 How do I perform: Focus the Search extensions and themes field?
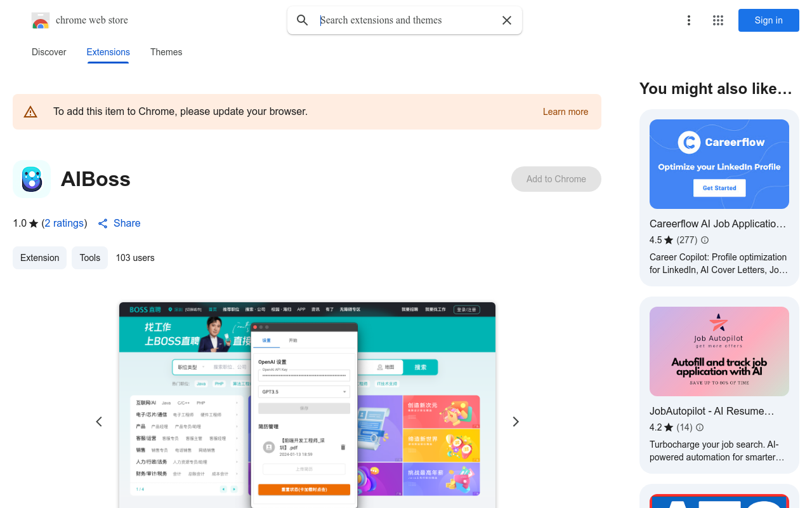[x=406, y=20]
